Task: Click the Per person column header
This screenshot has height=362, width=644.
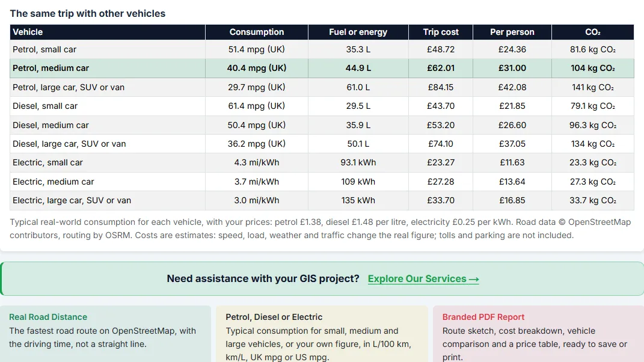Action: point(512,32)
